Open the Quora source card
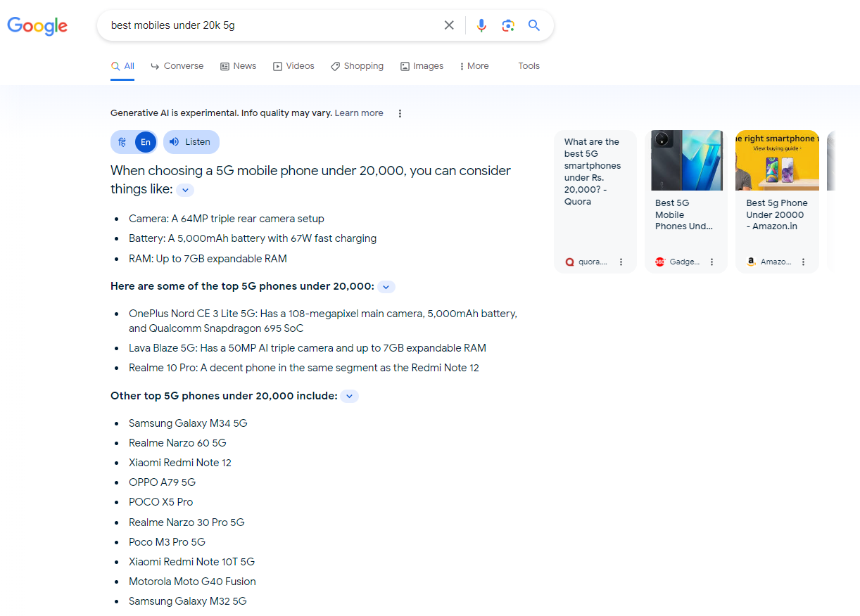860x616 pixels. [x=595, y=201]
